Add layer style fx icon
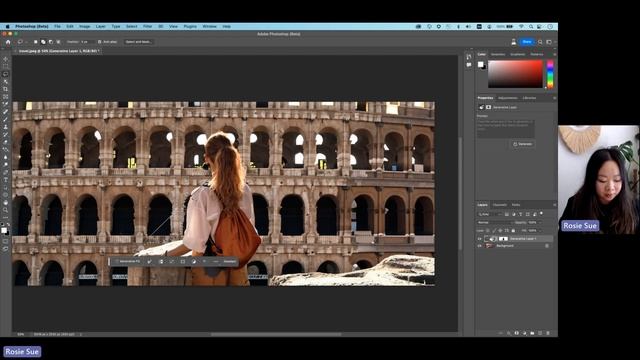The width and height of the screenshot is (640, 360). tap(509, 333)
